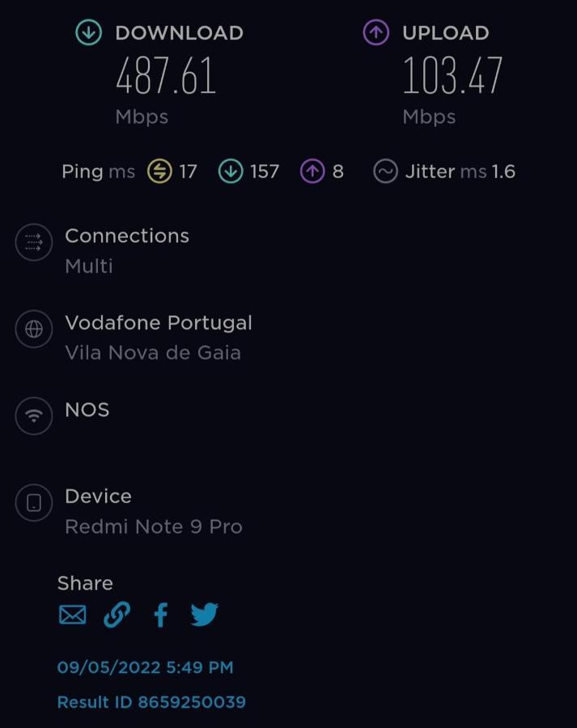The image size is (577, 728).
Task: Click the Jitter wave icon
Action: (x=385, y=171)
